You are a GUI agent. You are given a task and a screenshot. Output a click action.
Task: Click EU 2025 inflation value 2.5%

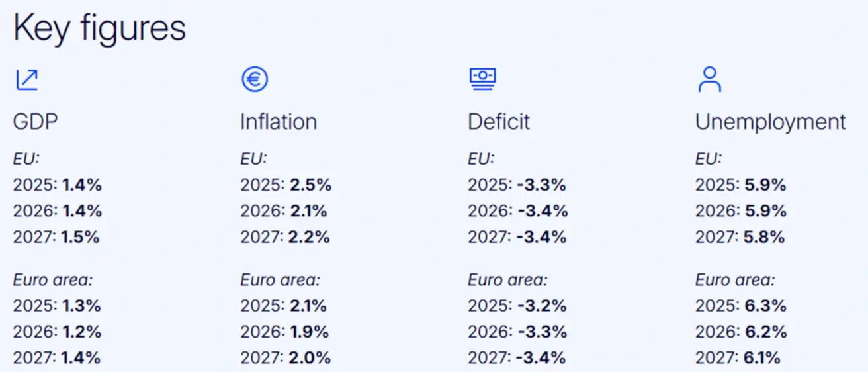(310, 185)
